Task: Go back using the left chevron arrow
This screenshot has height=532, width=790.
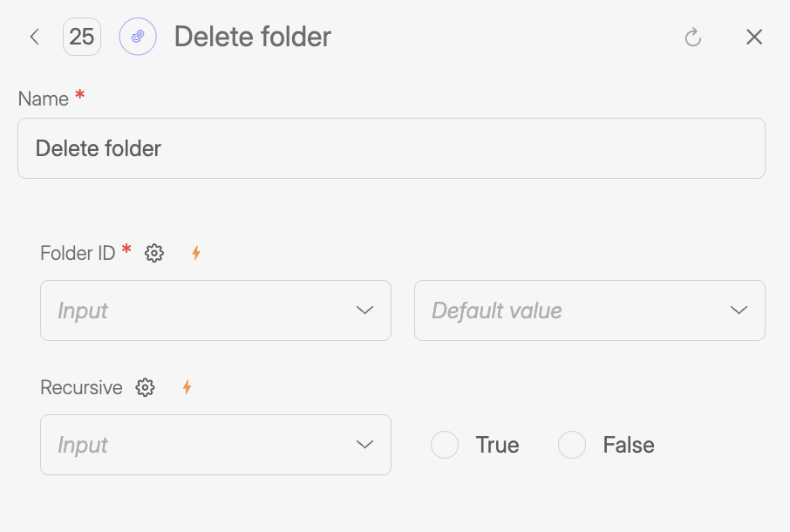Action: point(35,37)
